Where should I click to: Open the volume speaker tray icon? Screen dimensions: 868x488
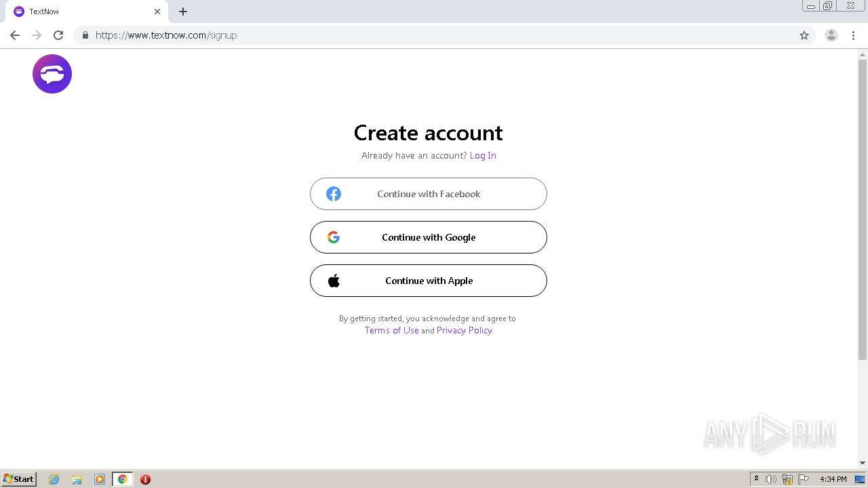771,479
